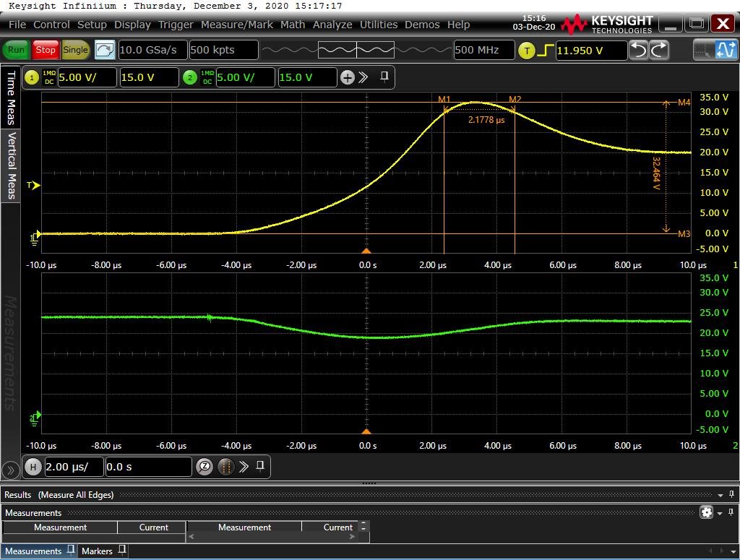Click channel 2 1MΩ DC coupling icon

[207, 78]
